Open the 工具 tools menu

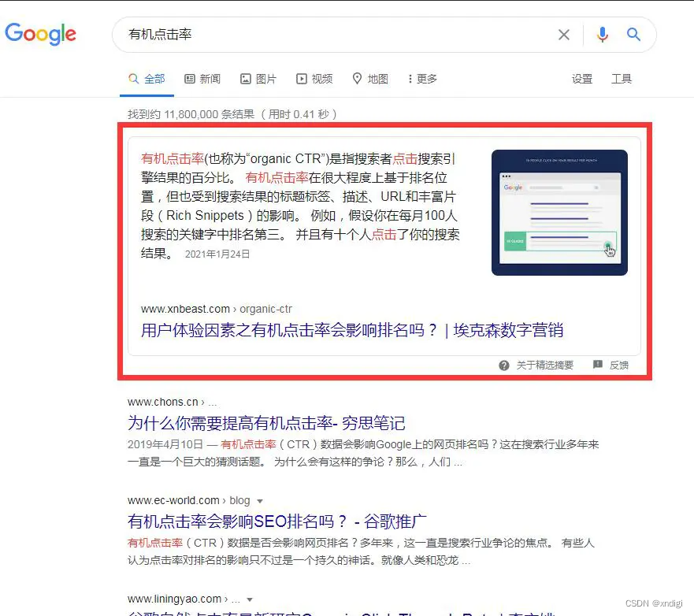tap(622, 78)
